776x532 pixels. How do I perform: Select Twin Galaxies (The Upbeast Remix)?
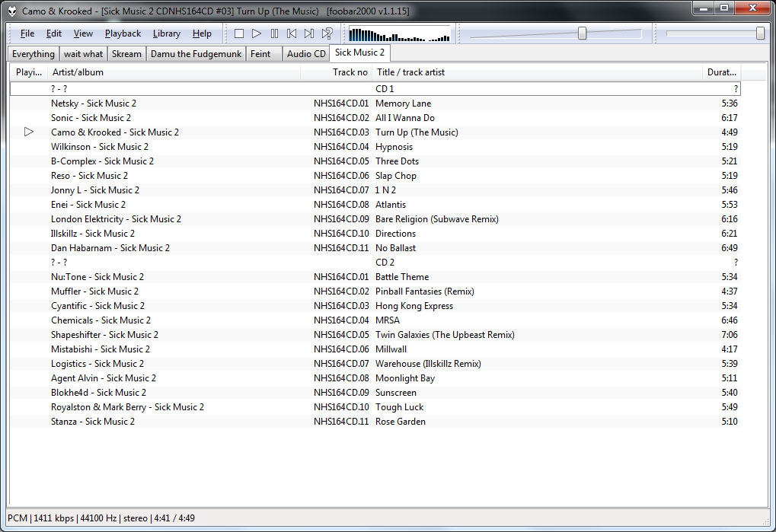pos(375,335)
